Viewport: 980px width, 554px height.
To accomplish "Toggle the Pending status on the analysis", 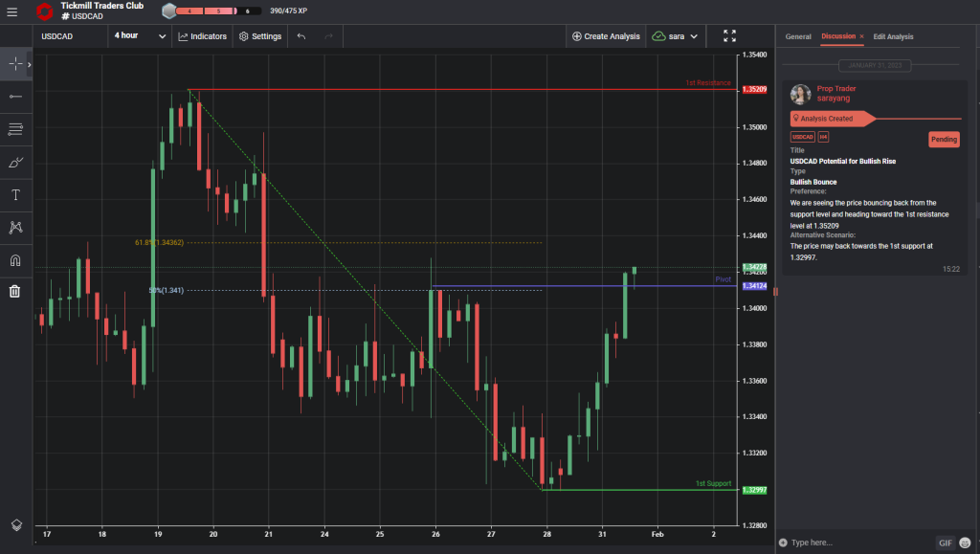I will point(944,139).
